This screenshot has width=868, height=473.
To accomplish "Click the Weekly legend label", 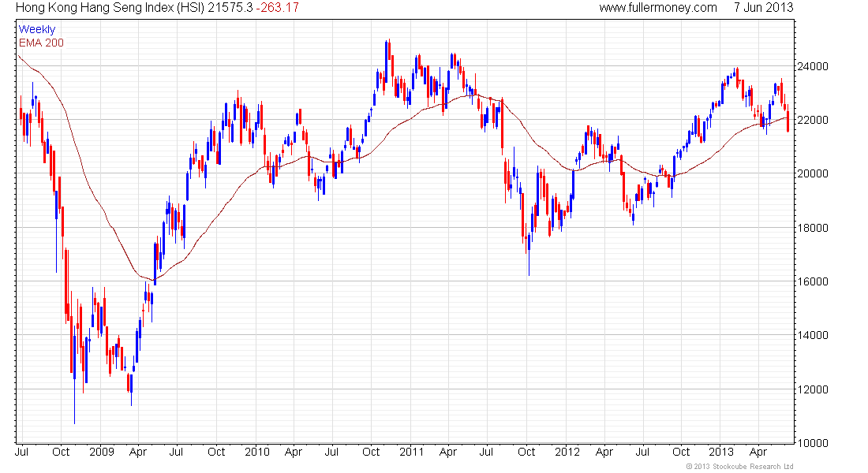I will coord(37,30).
